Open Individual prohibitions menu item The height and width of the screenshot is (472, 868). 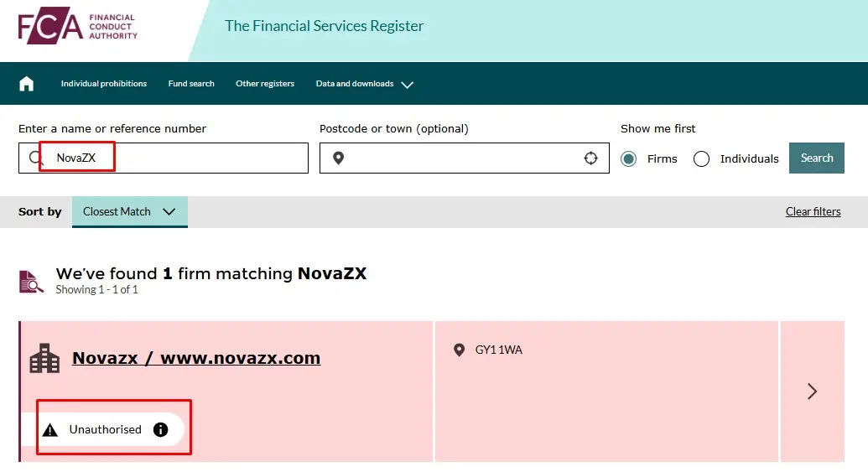[104, 84]
